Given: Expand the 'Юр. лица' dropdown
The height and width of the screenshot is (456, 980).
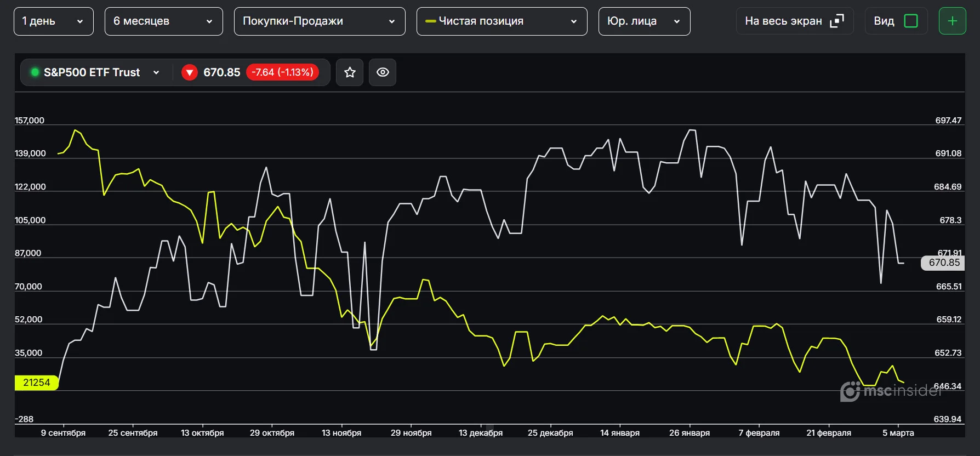Looking at the screenshot, I should pyautogui.click(x=644, y=21).
